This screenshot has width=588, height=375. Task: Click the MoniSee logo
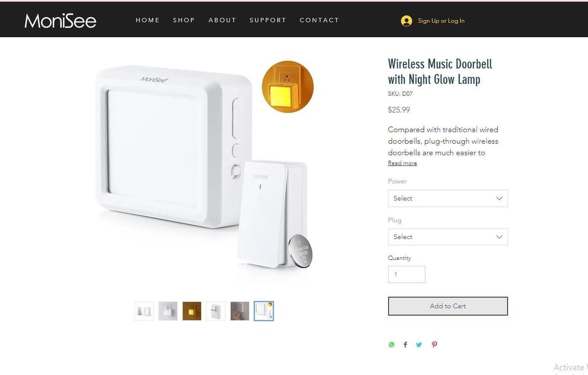[x=60, y=21]
